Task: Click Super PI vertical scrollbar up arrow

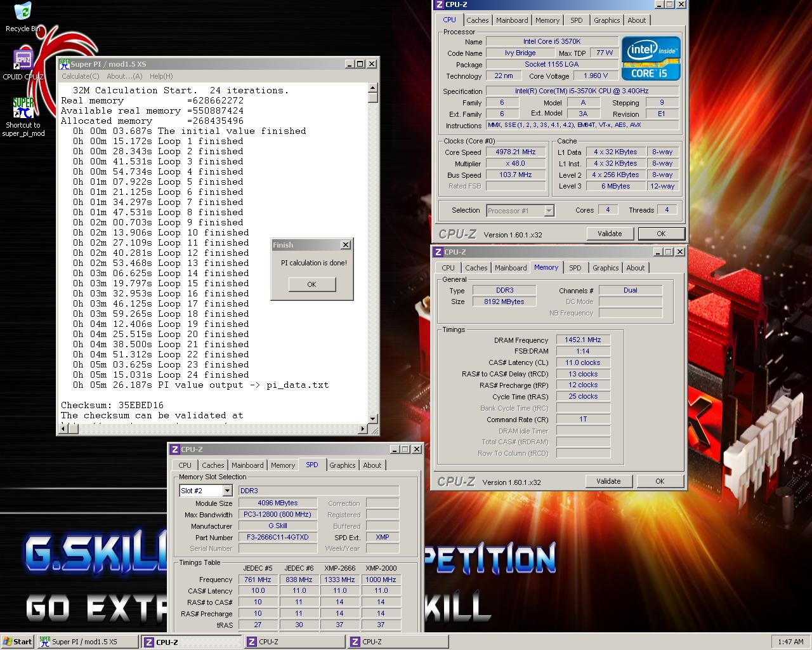Action: click(x=373, y=88)
